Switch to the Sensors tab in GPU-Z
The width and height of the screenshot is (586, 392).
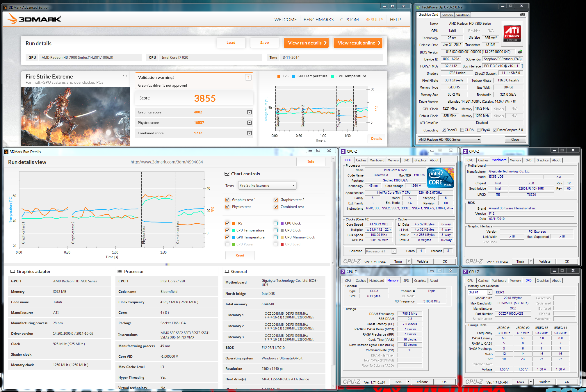click(447, 15)
